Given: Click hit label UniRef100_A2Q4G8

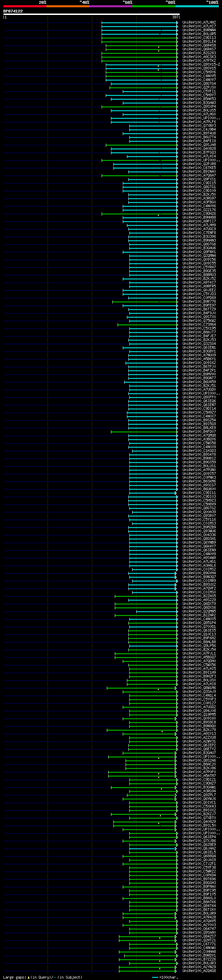Looking at the screenshot, I should 199,971.
